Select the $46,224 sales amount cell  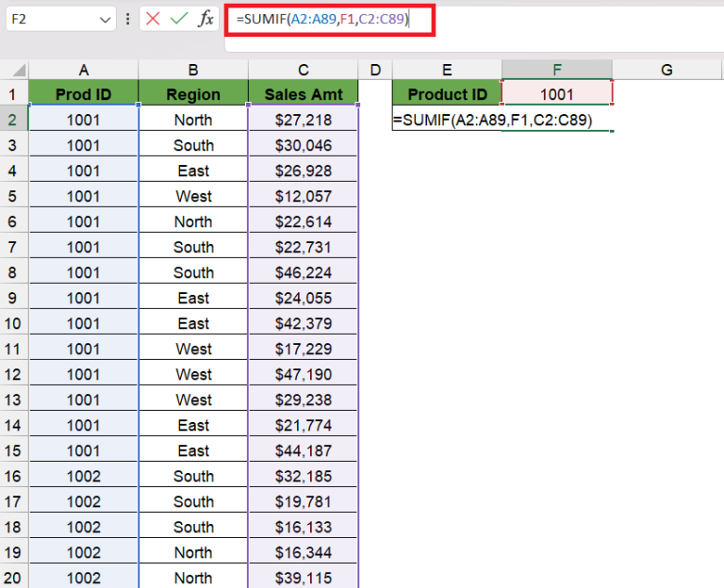coord(303,272)
